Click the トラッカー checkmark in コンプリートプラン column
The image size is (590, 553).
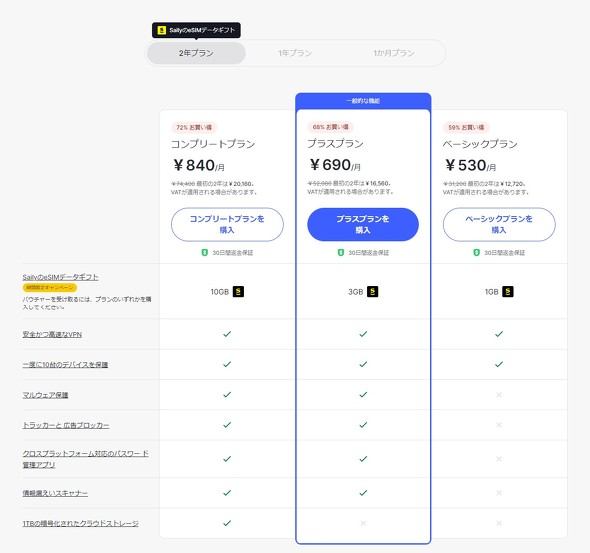click(227, 425)
